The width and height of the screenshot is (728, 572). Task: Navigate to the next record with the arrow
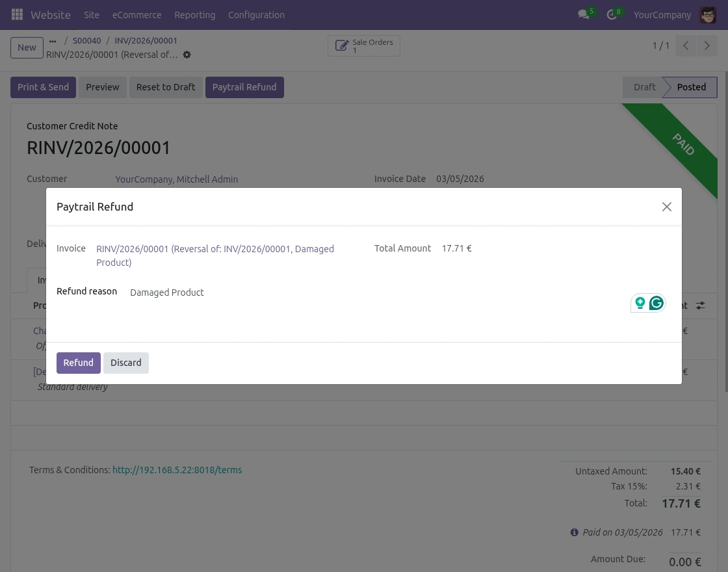click(x=707, y=45)
